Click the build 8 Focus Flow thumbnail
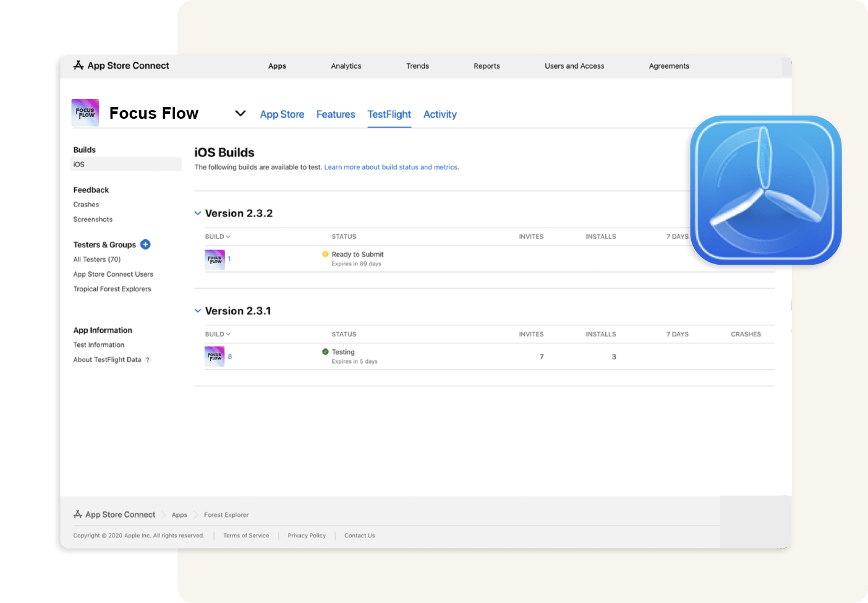Image resolution: width=868 pixels, height=603 pixels. point(215,357)
